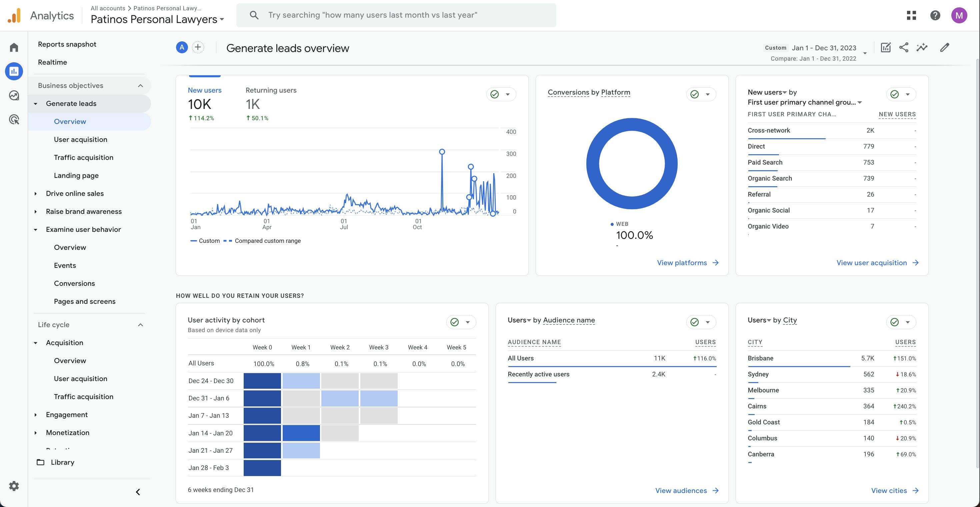Click the Library folder icon
The image size is (980, 507).
coord(40,462)
